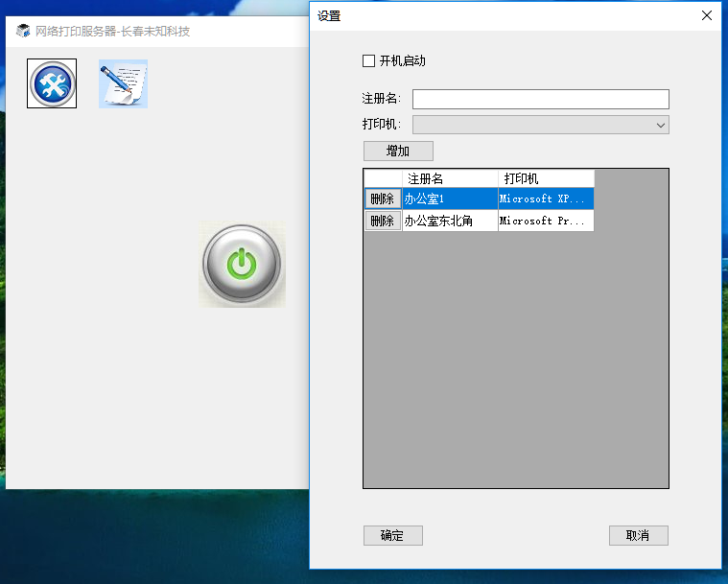
Task: Click the printer icon in the title bar
Action: [23, 31]
